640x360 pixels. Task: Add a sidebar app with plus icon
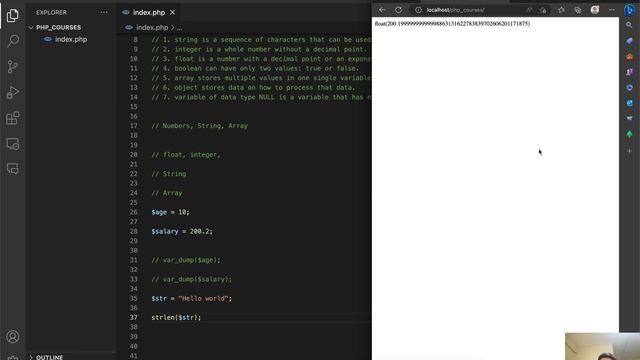[x=629, y=151]
